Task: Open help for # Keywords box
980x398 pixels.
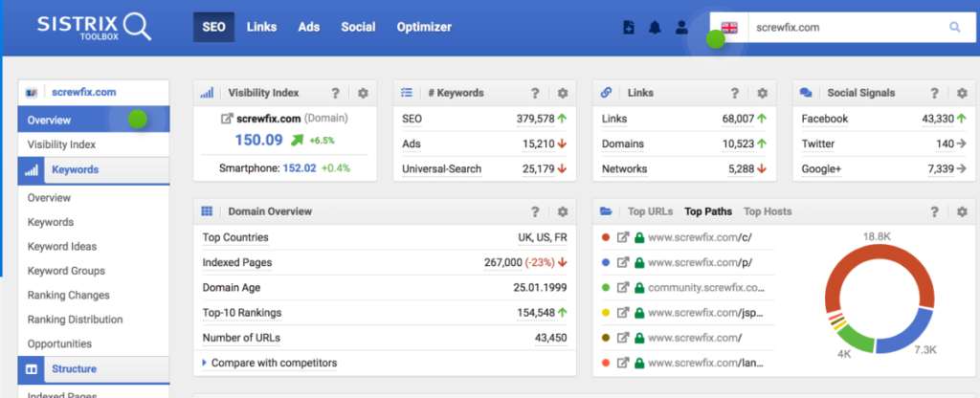Action: [535, 93]
